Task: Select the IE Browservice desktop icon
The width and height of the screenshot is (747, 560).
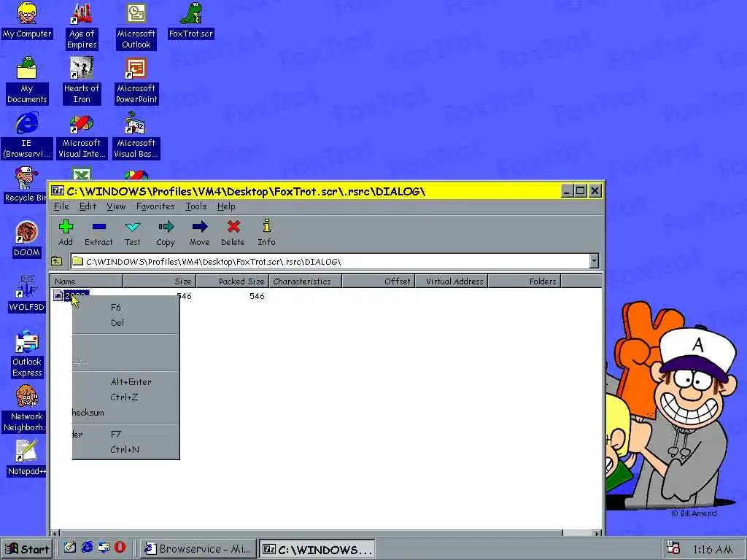Action: tap(27, 135)
